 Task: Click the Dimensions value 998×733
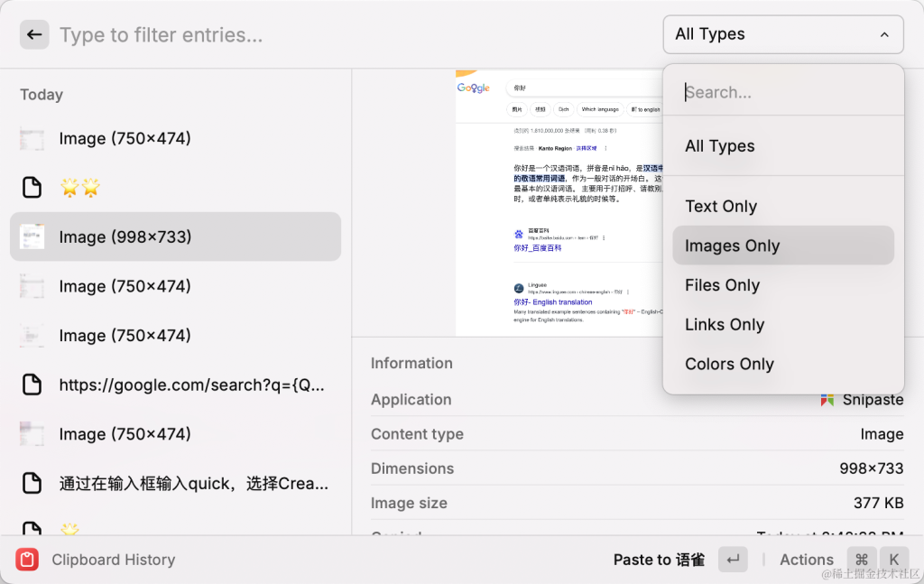(x=871, y=468)
